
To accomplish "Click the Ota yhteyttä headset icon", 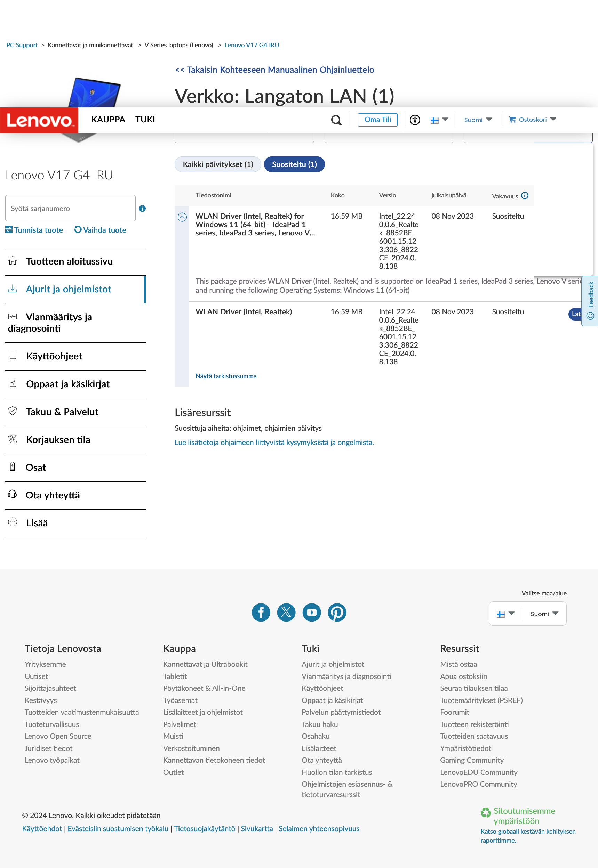I will click(13, 494).
